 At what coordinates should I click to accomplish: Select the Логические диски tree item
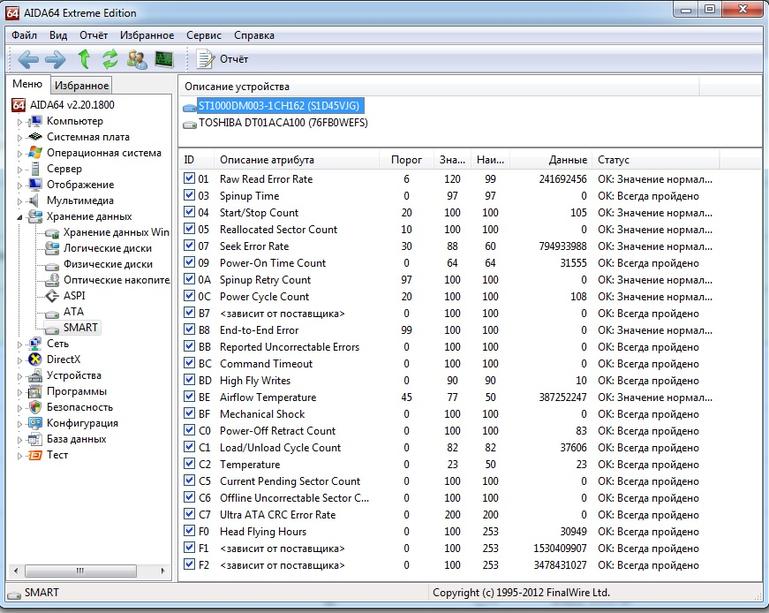pos(107,248)
